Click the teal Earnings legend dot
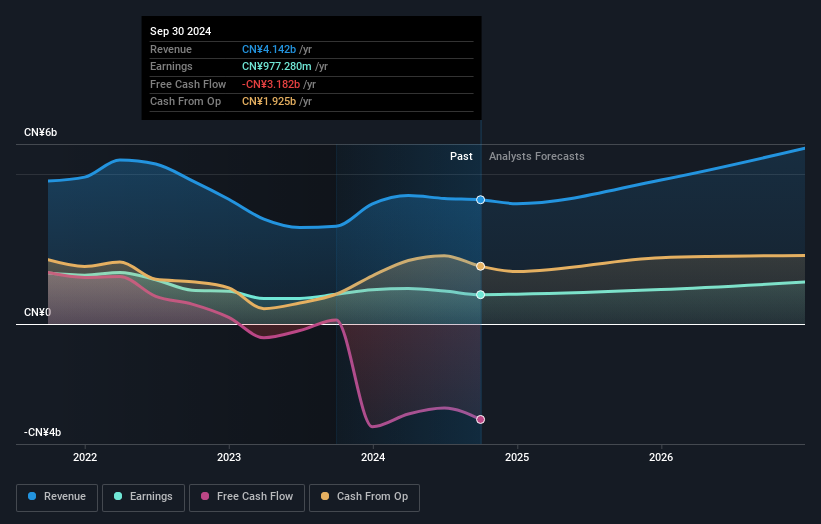Screen dimensions: 821x524 pos(118,496)
